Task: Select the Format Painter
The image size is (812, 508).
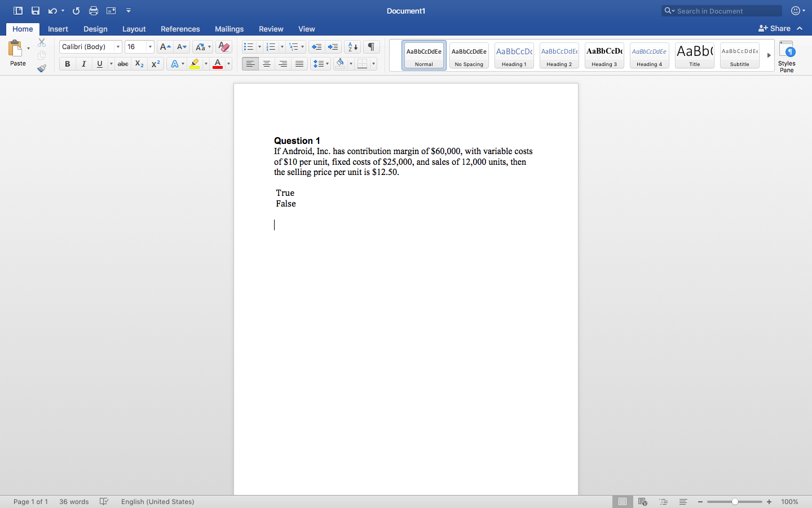Action: pyautogui.click(x=41, y=68)
